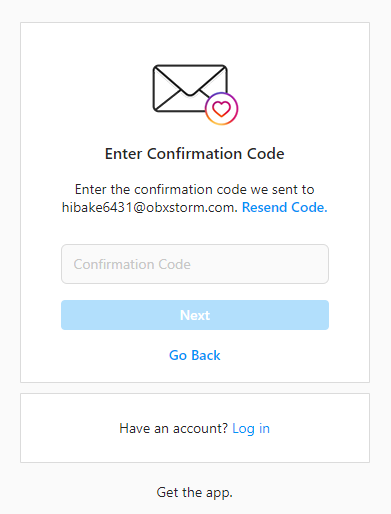
Task: Click the 'Next' label text
Action: 195,315
